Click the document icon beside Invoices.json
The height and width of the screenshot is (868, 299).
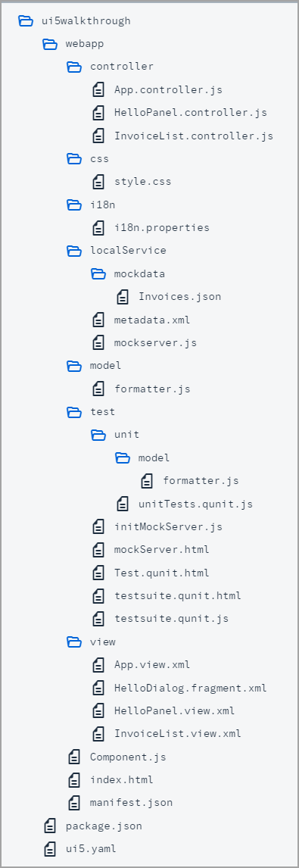point(123,297)
